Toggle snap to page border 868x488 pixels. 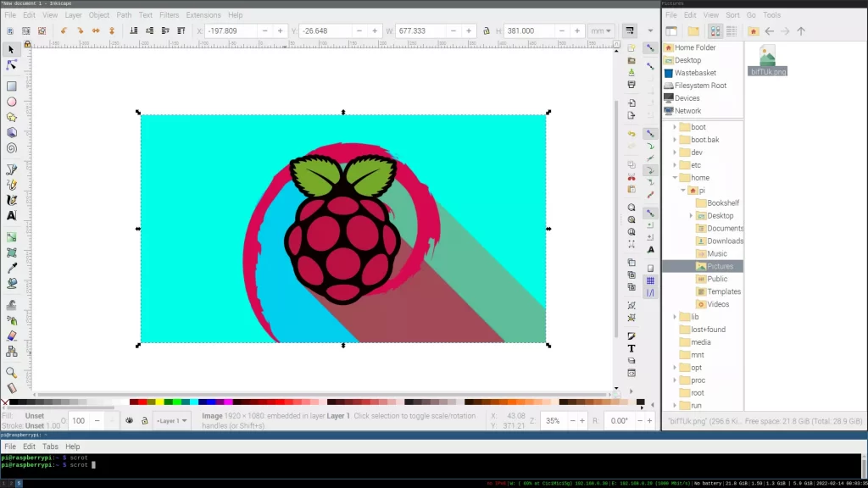pos(651,269)
